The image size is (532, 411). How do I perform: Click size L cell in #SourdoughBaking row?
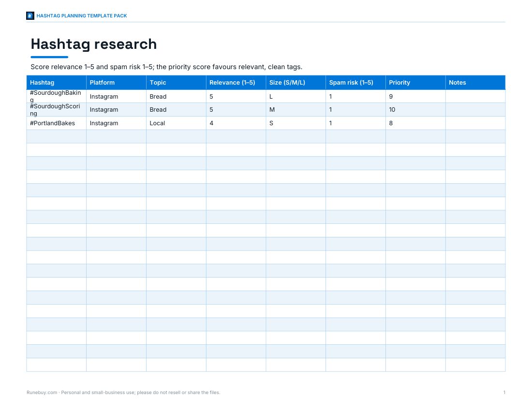[296, 96]
